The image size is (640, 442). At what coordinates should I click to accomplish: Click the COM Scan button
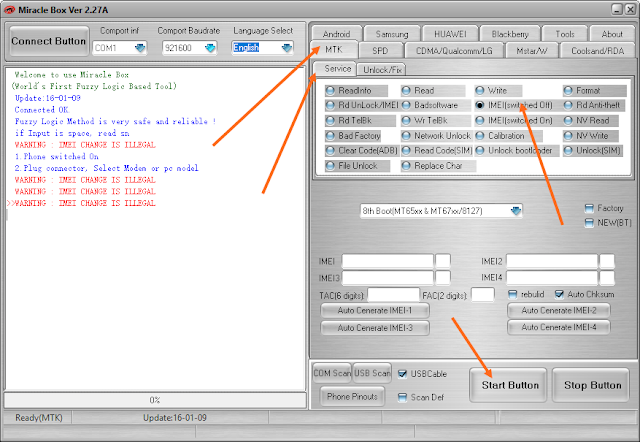tap(332, 373)
